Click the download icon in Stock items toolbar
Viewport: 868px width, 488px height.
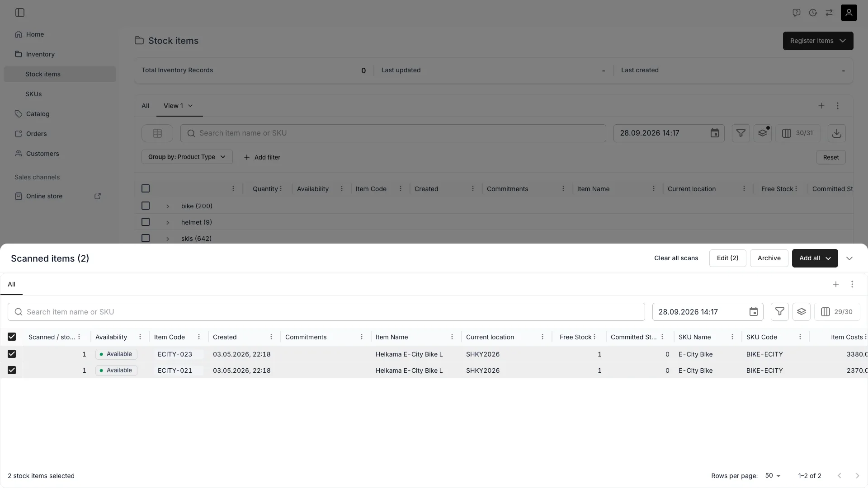click(x=837, y=133)
